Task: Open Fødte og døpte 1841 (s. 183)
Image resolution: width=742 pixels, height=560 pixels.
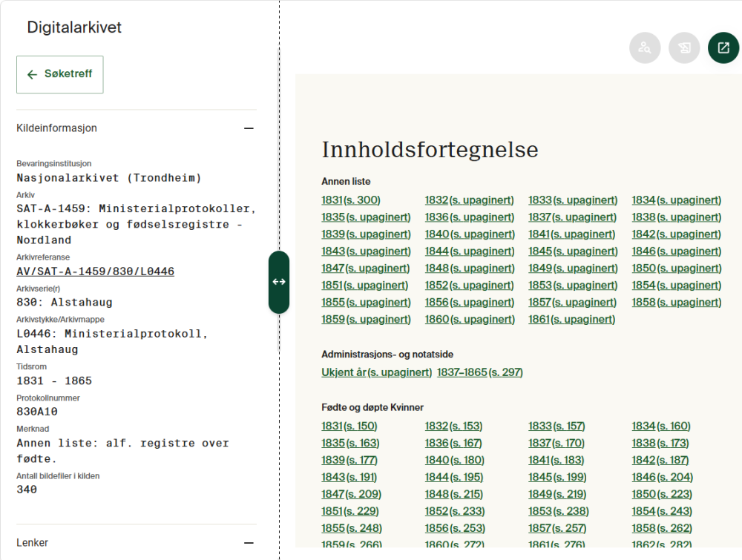Action: click(556, 460)
